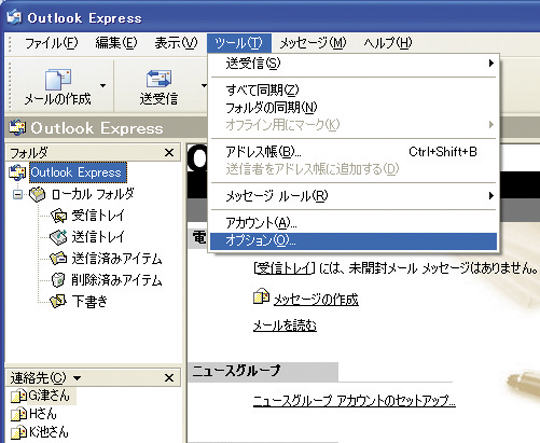Open the 編集(E) menu
Viewport: 540px width, 443px height.
coord(116,43)
